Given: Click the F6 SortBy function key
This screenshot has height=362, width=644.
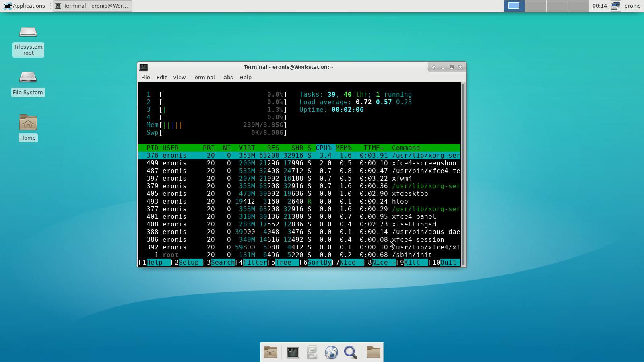Looking at the screenshot, I should coord(315,262).
